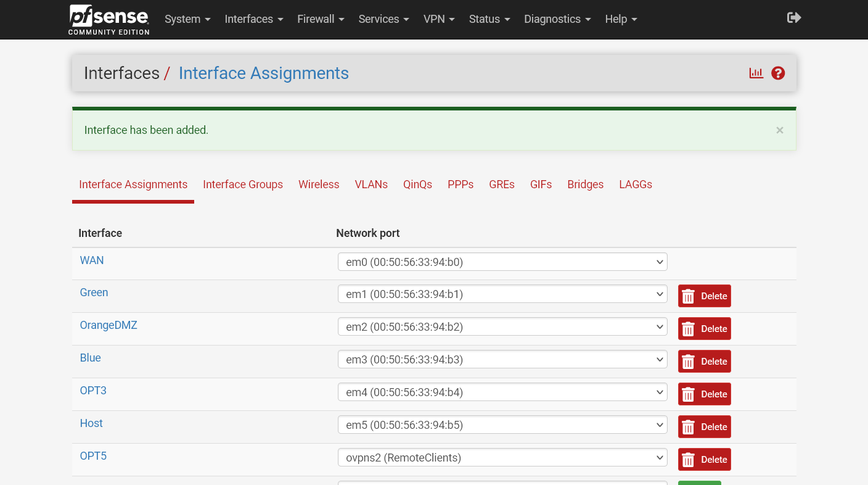This screenshot has height=485, width=868.
Task: Open the OrangeDMZ interface settings
Action: [x=108, y=325]
